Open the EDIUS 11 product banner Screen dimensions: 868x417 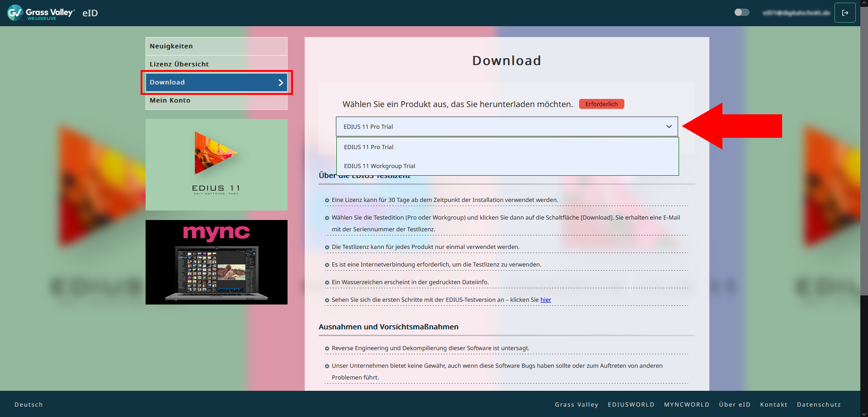[x=216, y=164]
